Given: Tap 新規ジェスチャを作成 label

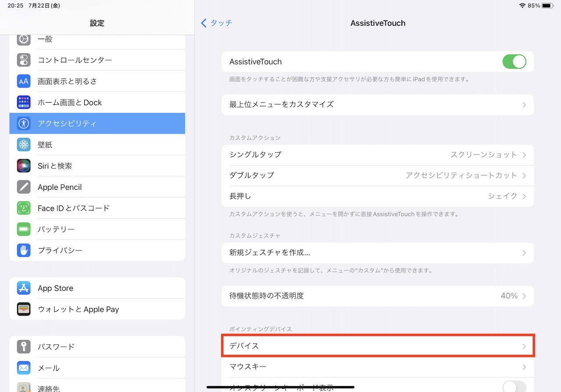Looking at the screenshot, I should tap(270, 253).
